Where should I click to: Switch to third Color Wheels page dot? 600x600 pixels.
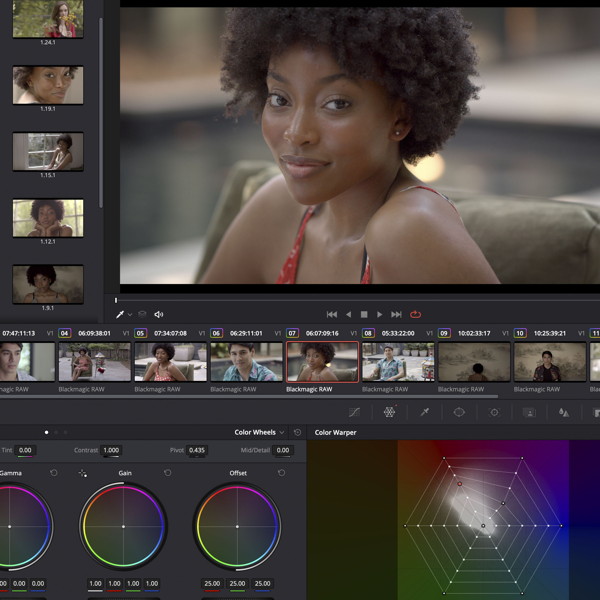tap(65, 432)
